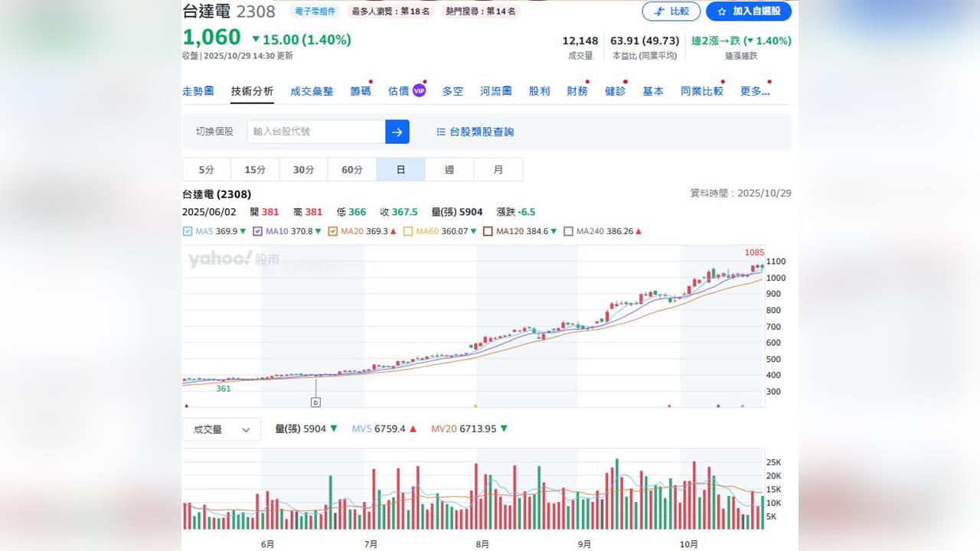980x551 pixels.
Task: Switch to the 籌碼 tab
Action: click(361, 90)
